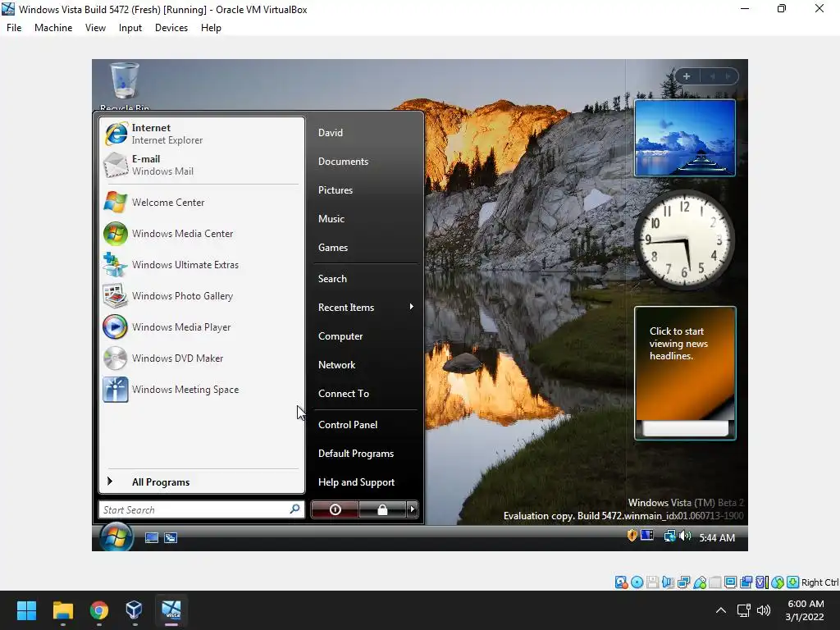The width and height of the screenshot is (840, 630).
Task: Click Show Desktop quick launch icon
Action: pos(152,537)
